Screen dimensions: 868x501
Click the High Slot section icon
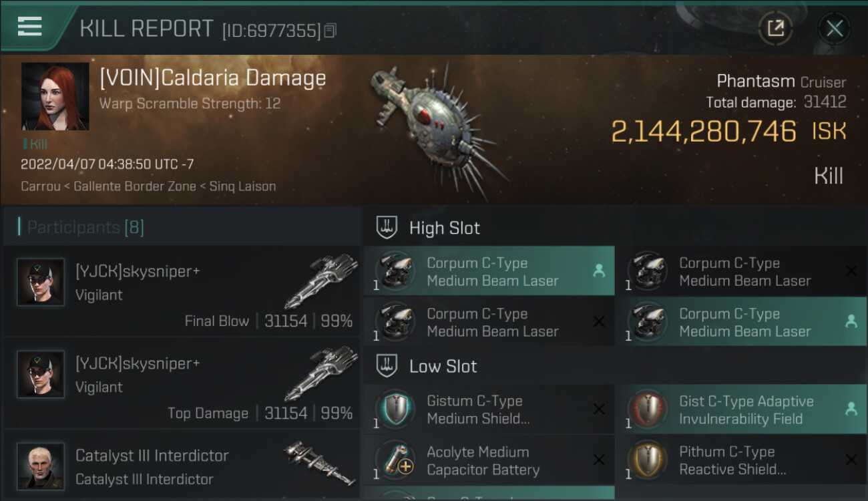[387, 228]
